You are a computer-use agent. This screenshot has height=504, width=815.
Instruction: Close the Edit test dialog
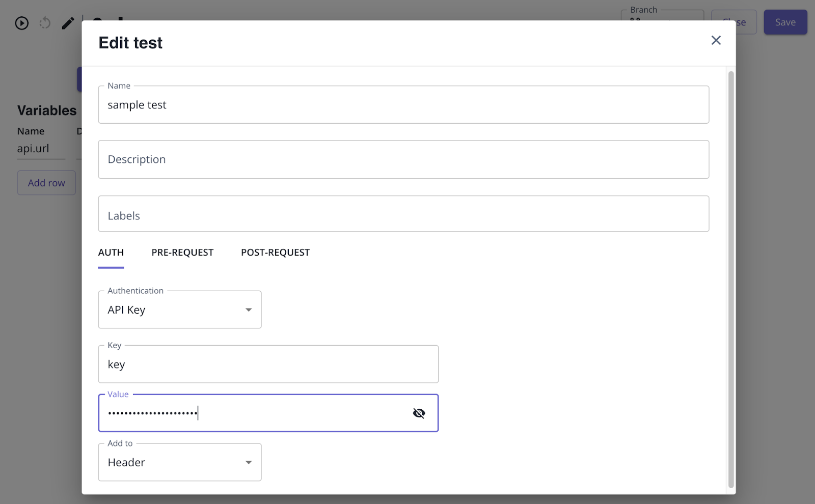pyautogui.click(x=716, y=40)
